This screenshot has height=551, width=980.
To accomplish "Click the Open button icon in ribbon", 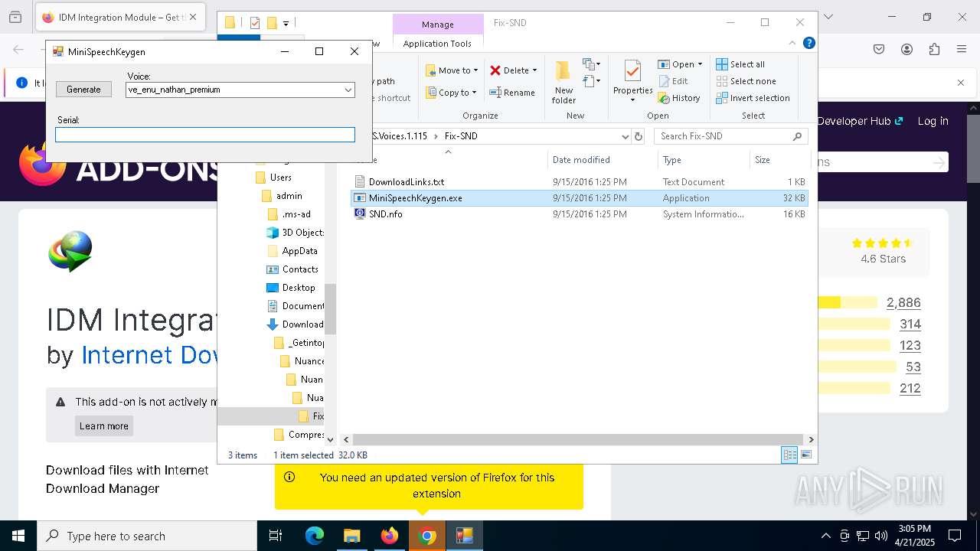I will click(664, 64).
